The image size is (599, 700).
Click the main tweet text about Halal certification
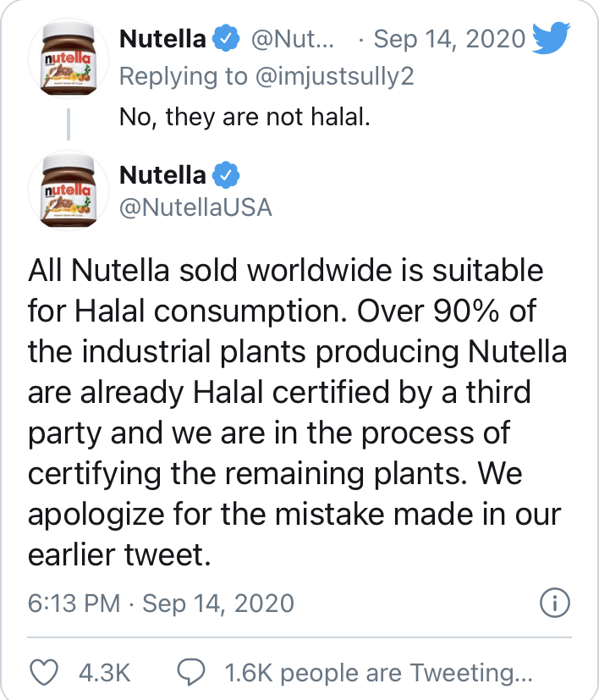(x=297, y=412)
